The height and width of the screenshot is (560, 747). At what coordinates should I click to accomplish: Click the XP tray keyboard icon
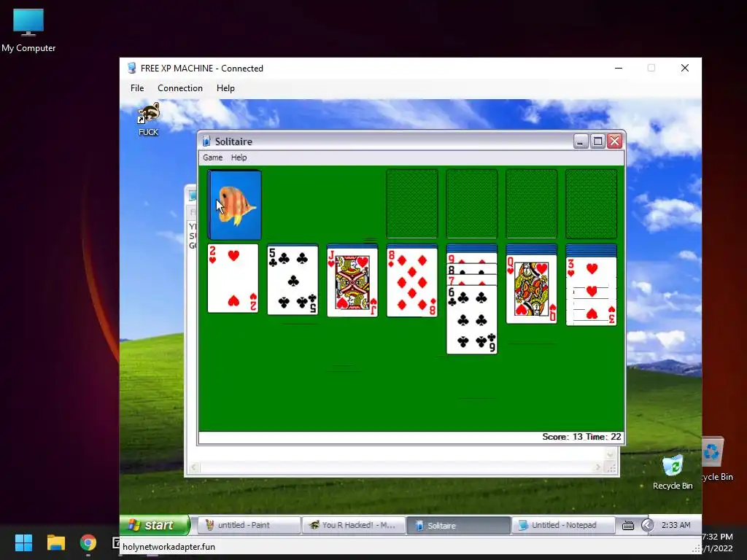(628, 525)
